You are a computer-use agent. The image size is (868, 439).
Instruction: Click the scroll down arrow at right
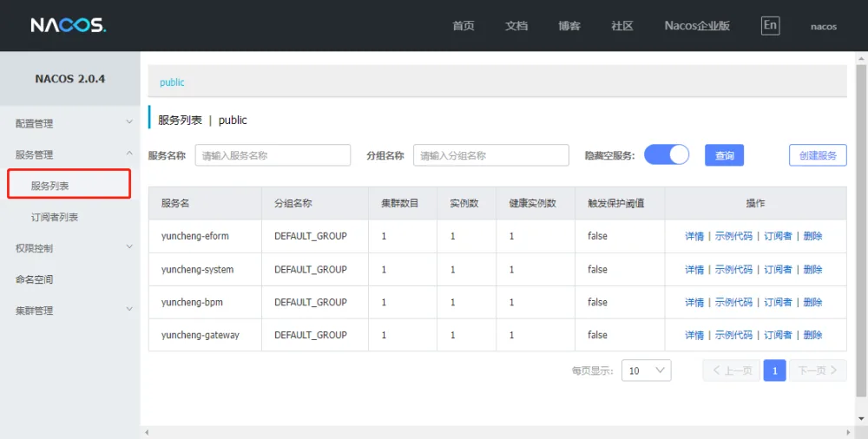point(861,418)
